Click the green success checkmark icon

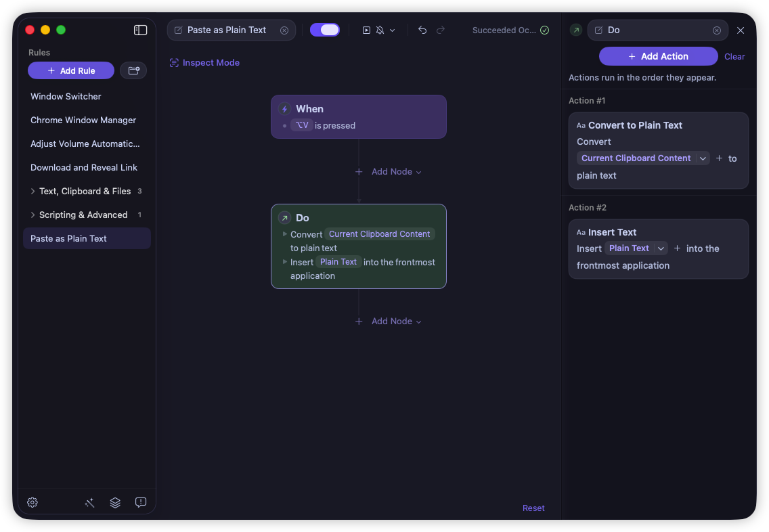point(544,30)
